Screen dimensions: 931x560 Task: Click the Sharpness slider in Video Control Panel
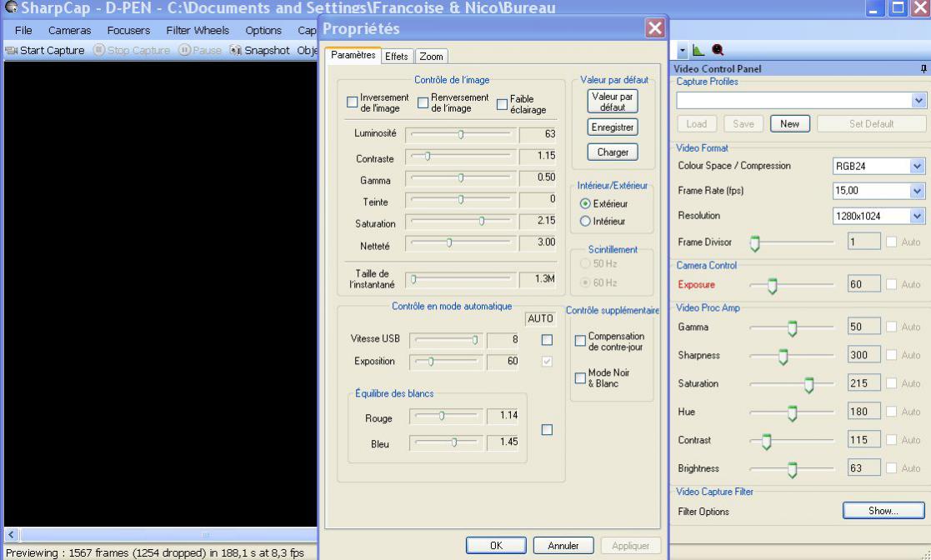[792, 357]
